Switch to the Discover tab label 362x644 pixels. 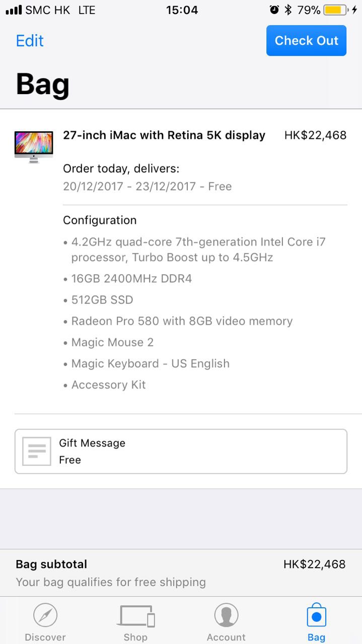45,637
